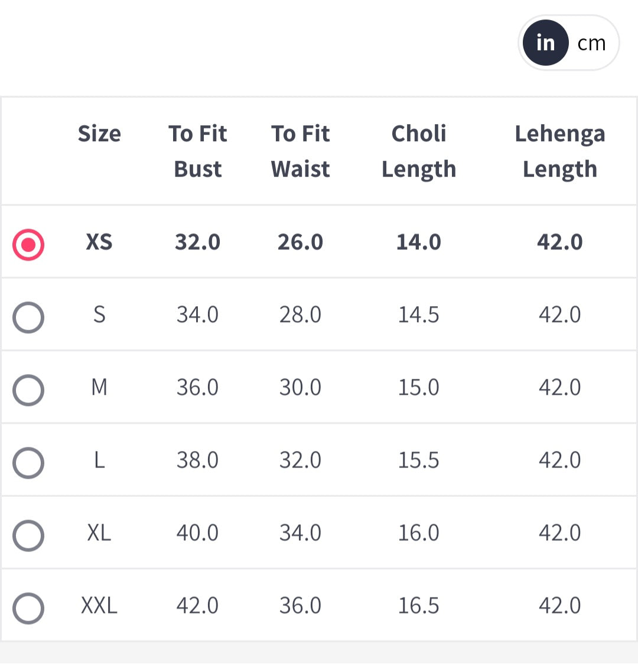
Task: Click the M size label
Action: [99, 388]
